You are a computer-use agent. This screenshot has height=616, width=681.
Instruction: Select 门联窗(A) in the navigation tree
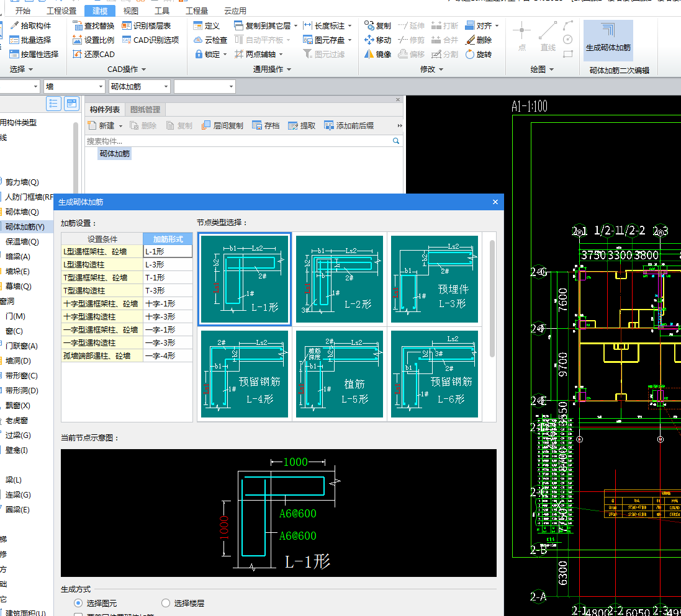click(21, 346)
